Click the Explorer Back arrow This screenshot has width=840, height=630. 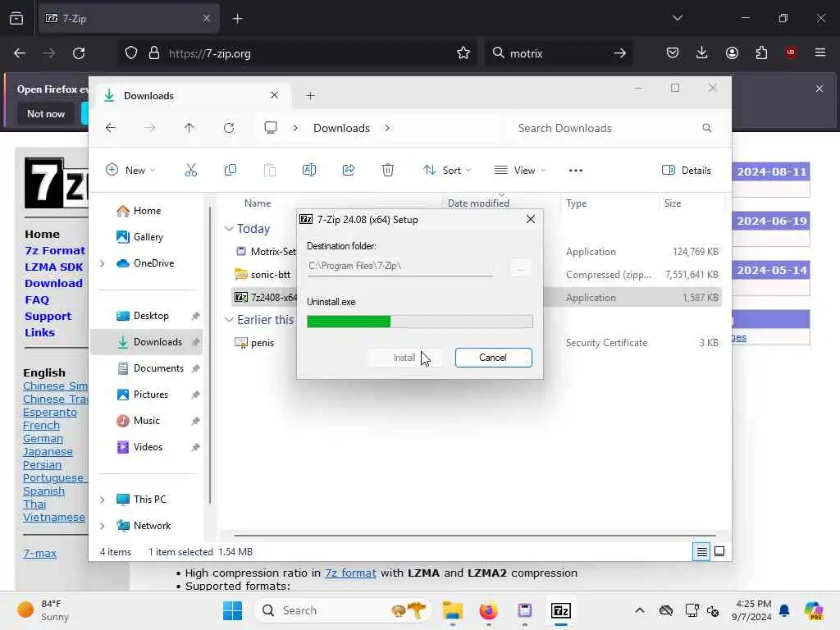(x=111, y=128)
